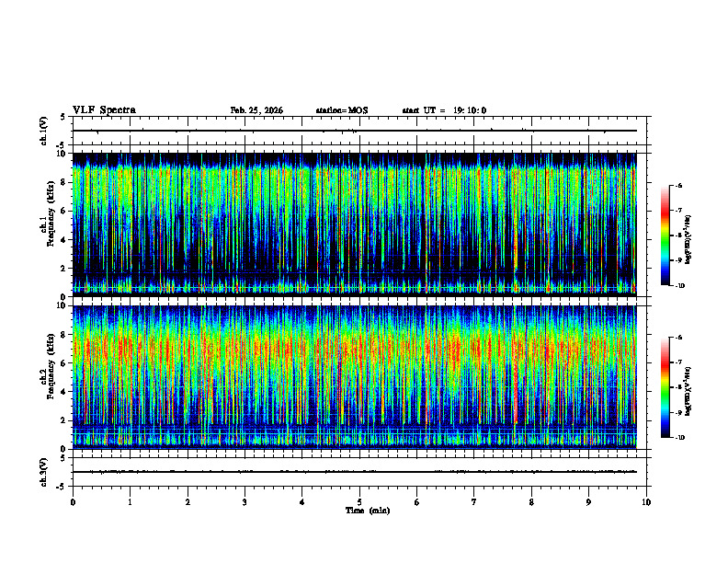Click the ch.1 spectrogram color bar
The width and height of the screenshot is (728, 563).
point(665,236)
